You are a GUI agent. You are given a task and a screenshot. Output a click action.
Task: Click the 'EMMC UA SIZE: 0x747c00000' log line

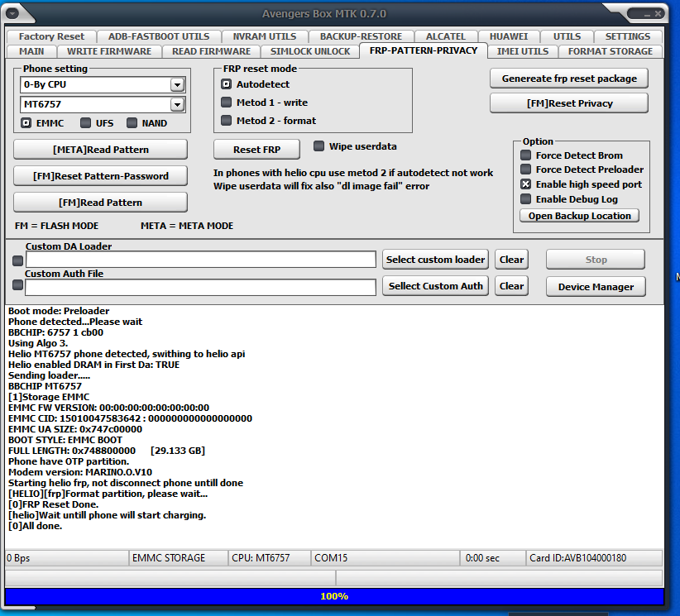75,429
